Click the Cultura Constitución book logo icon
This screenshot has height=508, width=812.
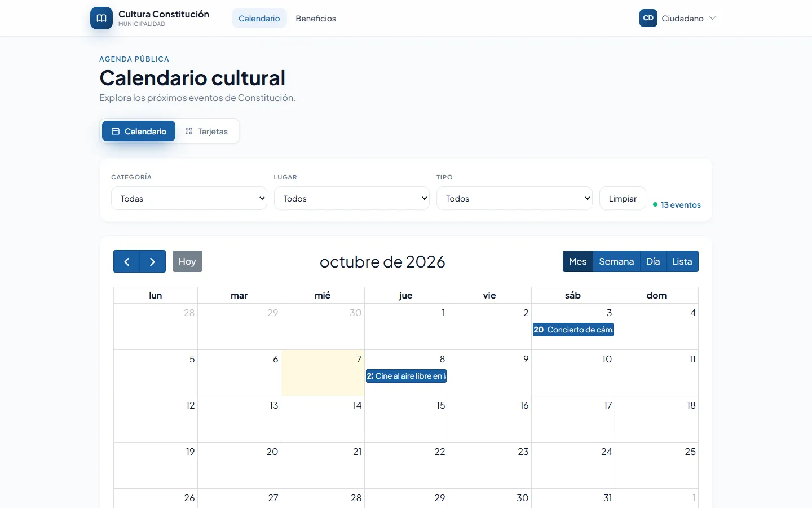[x=101, y=18]
